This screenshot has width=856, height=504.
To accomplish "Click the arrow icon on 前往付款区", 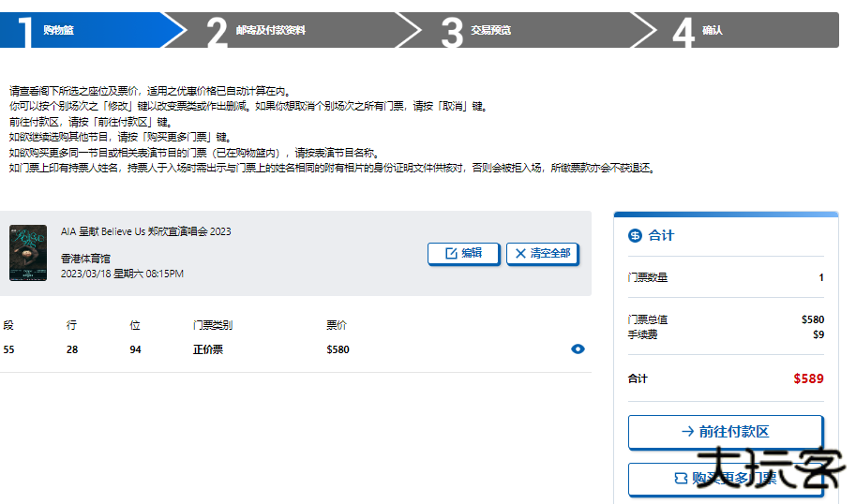I will (x=688, y=432).
